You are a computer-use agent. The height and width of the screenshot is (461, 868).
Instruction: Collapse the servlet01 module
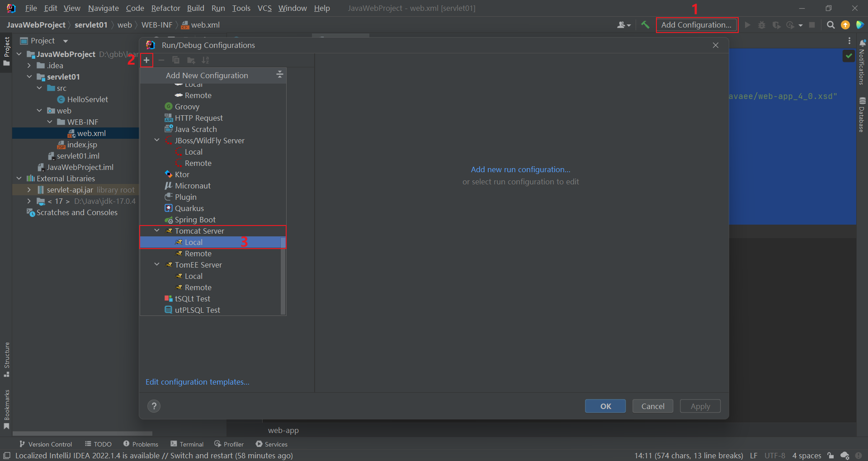coord(29,76)
